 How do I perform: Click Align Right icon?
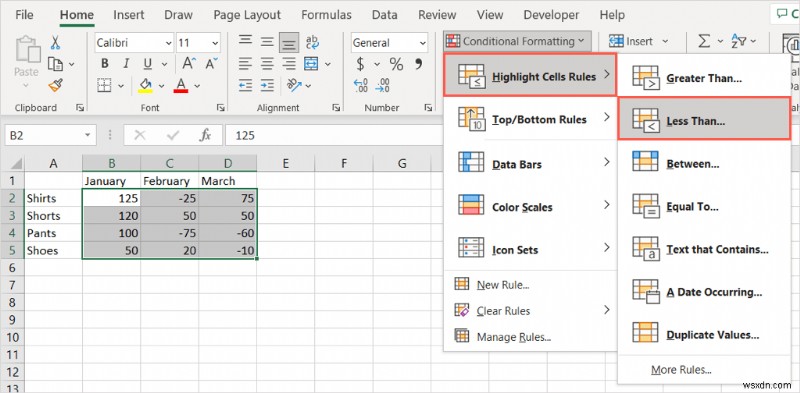pos(289,64)
